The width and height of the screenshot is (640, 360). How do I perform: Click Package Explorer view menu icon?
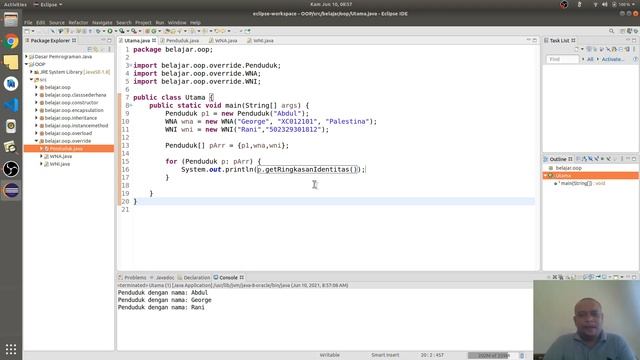tap(109, 49)
